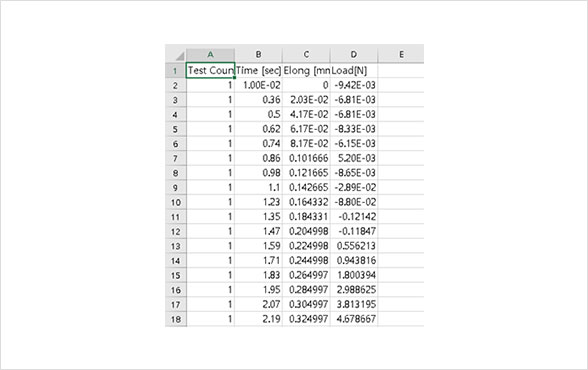588x370 pixels.
Task: Click the fill handle on cell A1
Action: coord(234,78)
